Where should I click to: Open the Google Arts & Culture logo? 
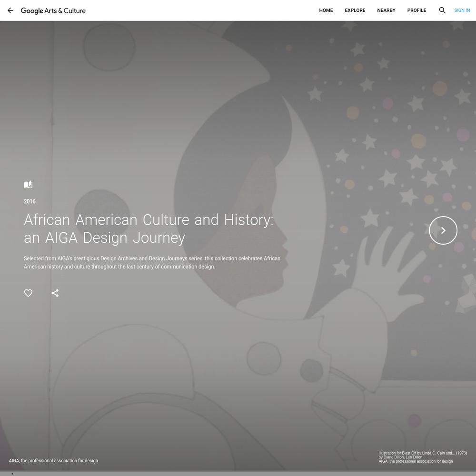(x=53, y=10)
